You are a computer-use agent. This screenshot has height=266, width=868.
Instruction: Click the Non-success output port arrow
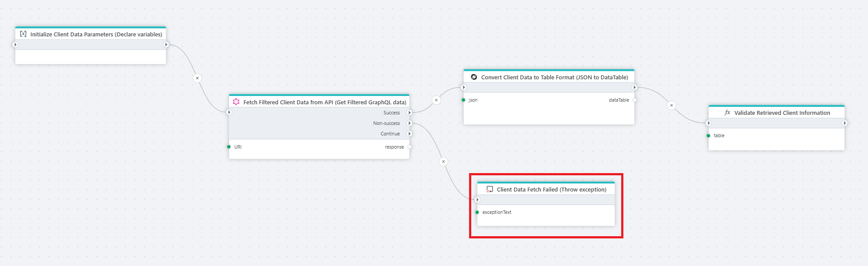point(409,123)
